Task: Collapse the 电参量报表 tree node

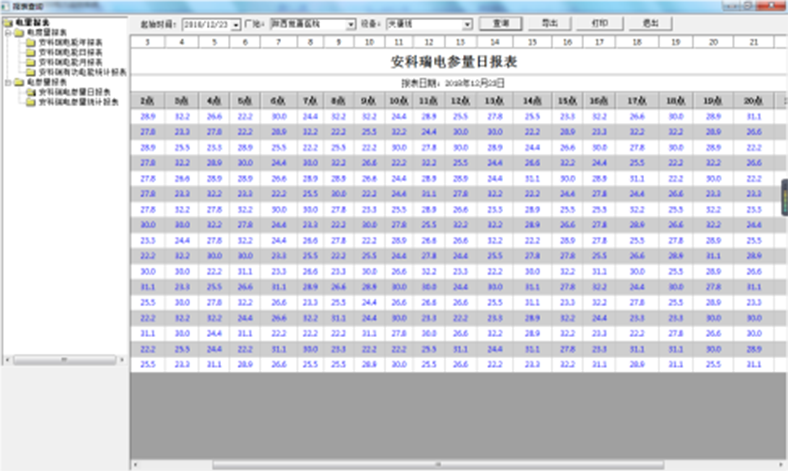Action: click(x=7, y=82)
